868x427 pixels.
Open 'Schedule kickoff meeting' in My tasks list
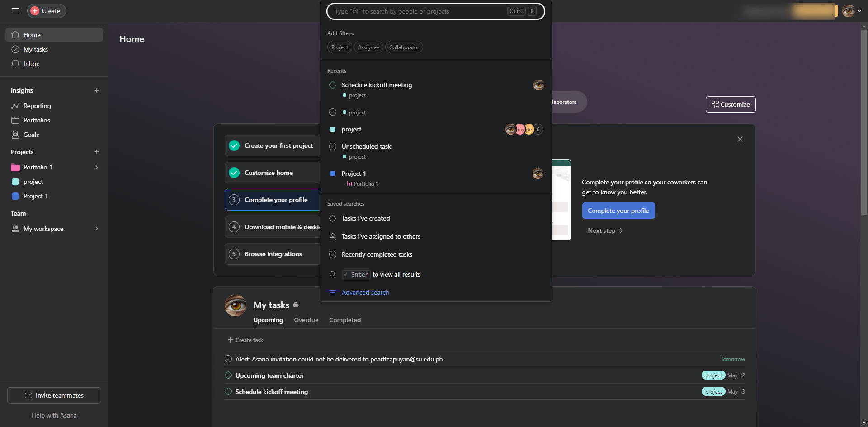click(272, 392)
